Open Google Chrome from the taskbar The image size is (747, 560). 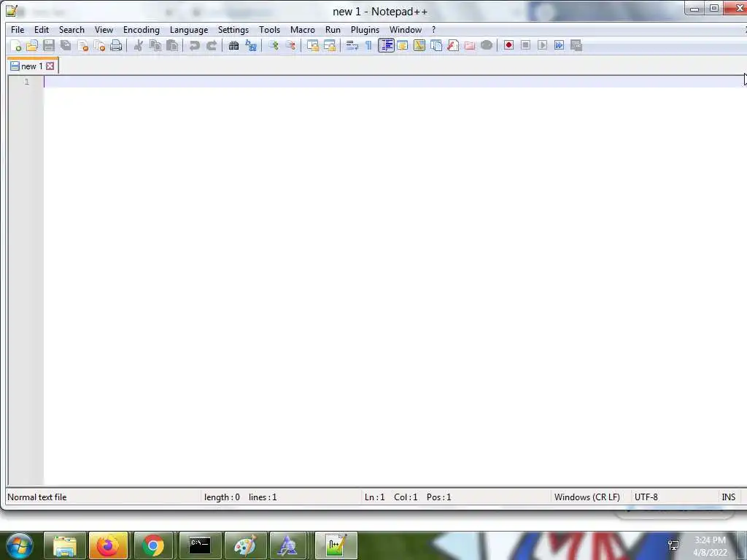pos(153,545)
